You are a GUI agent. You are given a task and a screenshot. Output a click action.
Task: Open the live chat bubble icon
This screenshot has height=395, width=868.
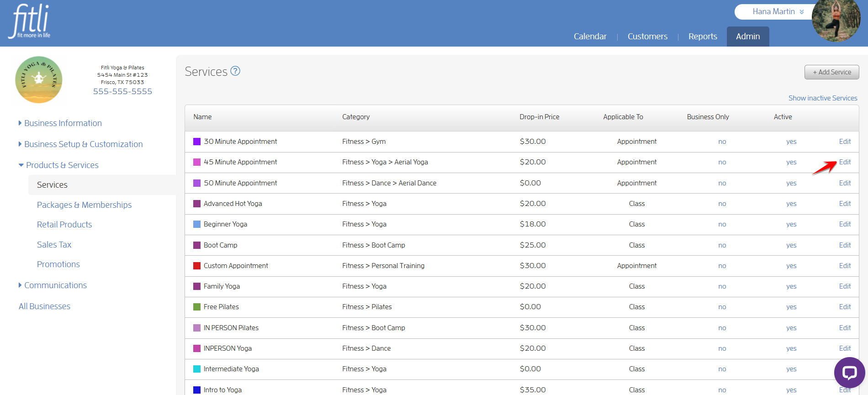click(849, 373)
